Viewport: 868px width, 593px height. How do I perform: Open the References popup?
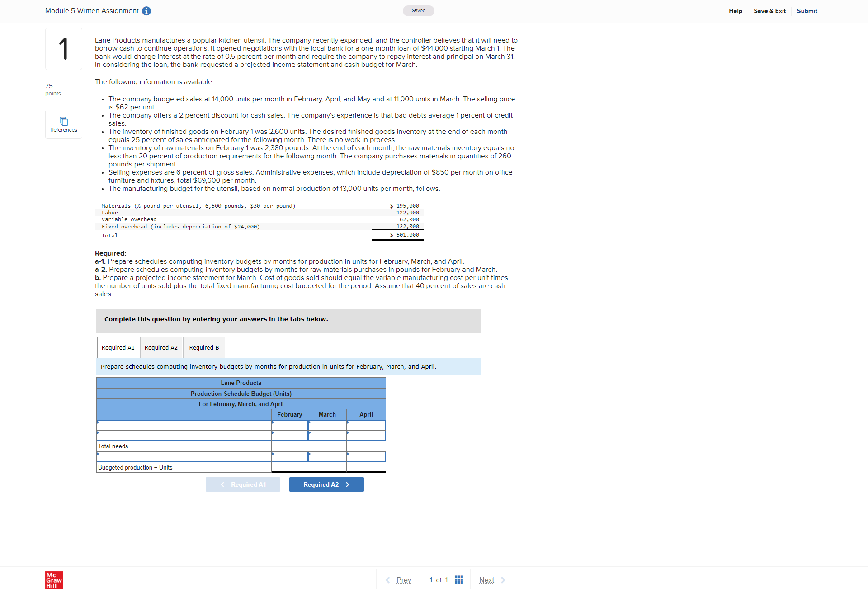pos(63,124)
